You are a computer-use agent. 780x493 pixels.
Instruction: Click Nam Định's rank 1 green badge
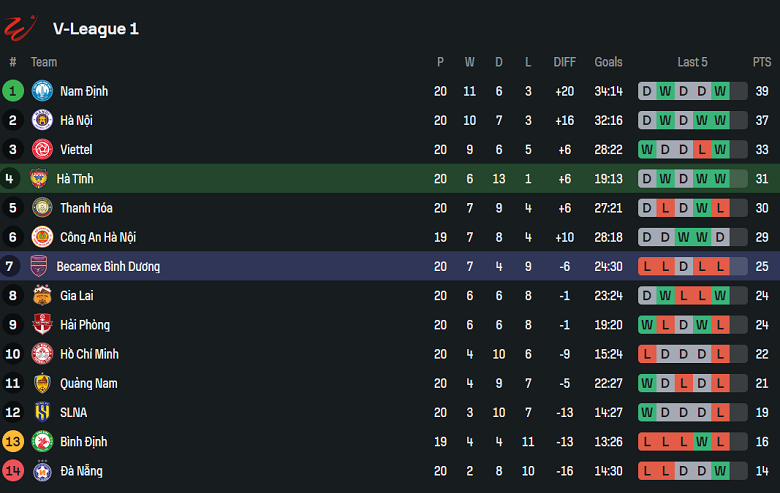(13, 91)
